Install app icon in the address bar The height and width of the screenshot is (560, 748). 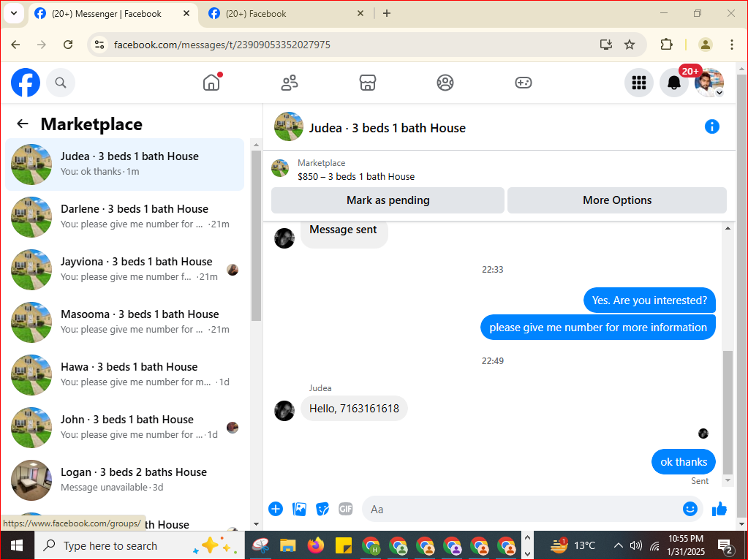606,45
